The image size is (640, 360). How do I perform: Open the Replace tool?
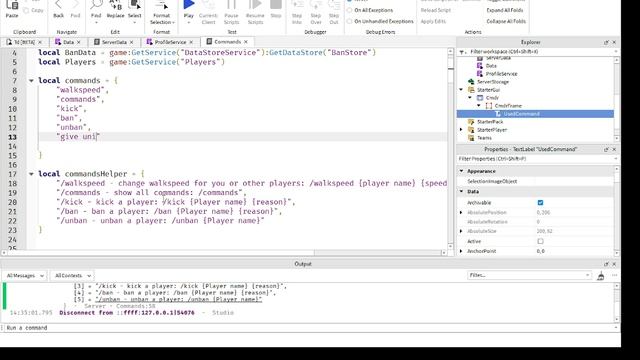116,9
